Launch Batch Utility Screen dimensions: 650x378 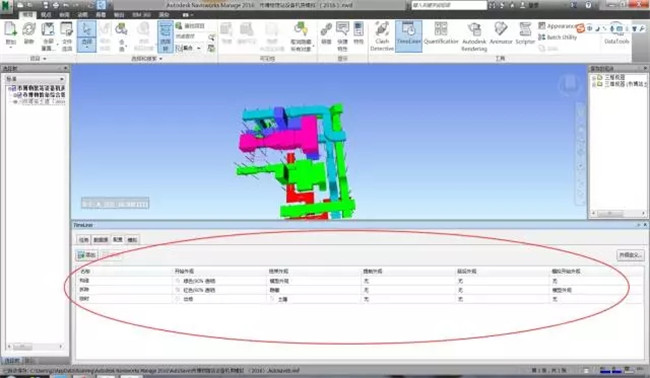558,37
